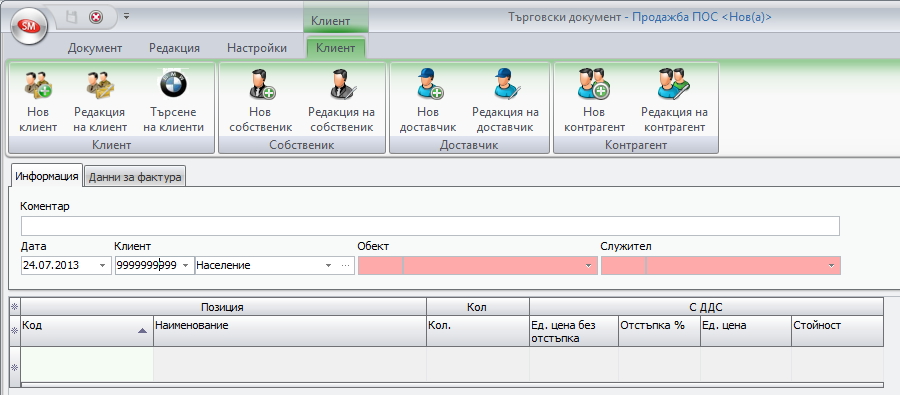Click the Обект code input field
The image size is (900, 395).
[x=381, y=266]
